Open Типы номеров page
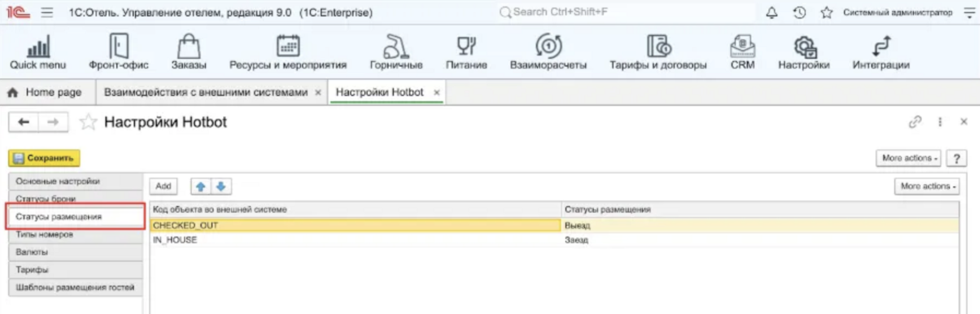The height and width of the screenshot is (314, 980). pos(76,234)
